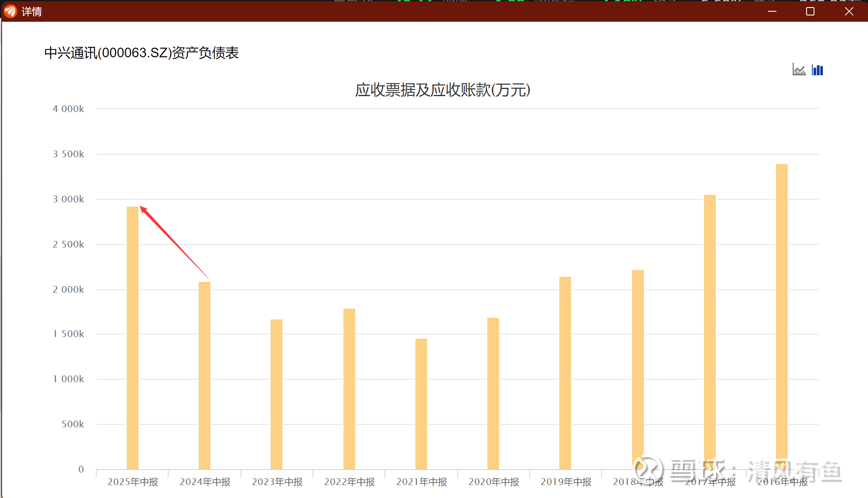Click the 2021年中报 x-axis label

(421, 482)
